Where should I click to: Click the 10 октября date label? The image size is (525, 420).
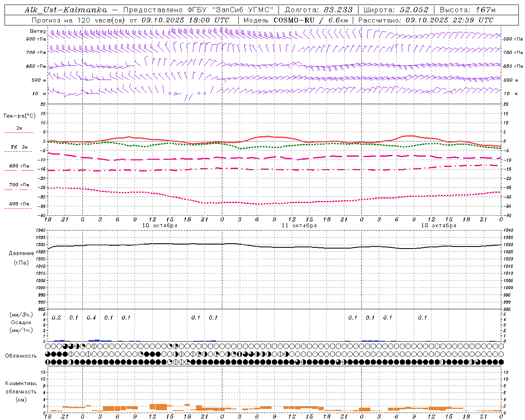pos(160,226)
